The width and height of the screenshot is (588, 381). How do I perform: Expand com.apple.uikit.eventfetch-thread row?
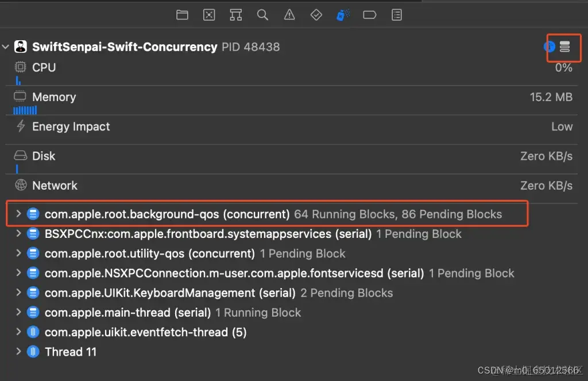coord(18,332)
